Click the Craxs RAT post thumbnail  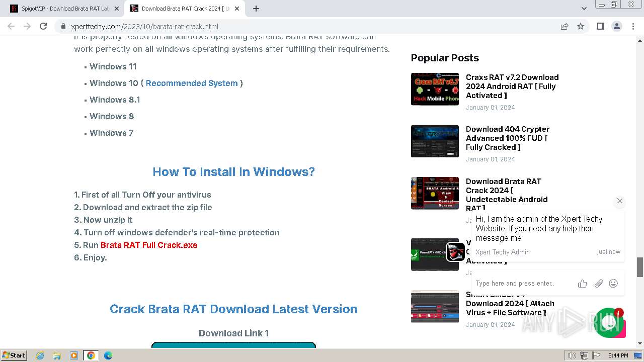point(435,89)
